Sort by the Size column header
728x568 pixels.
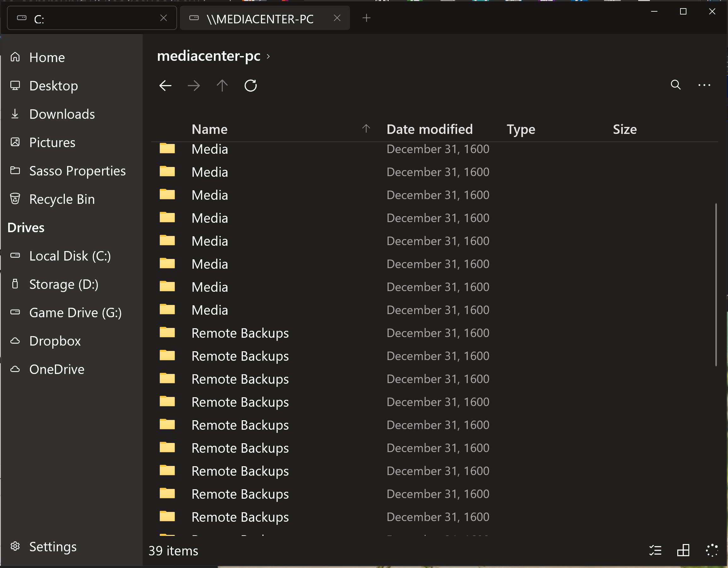[x=624, y=129]
